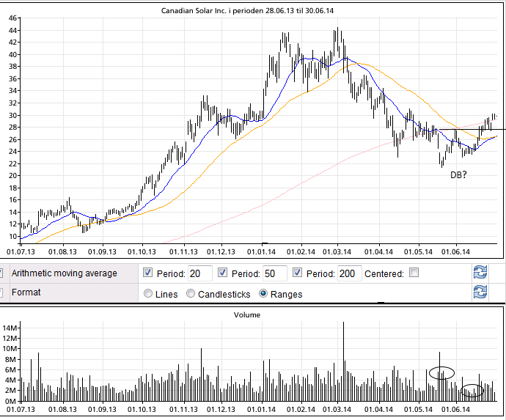Toggle the Period 20 moving average checkbox
506x420 pixels.
(x=149, y=273)
